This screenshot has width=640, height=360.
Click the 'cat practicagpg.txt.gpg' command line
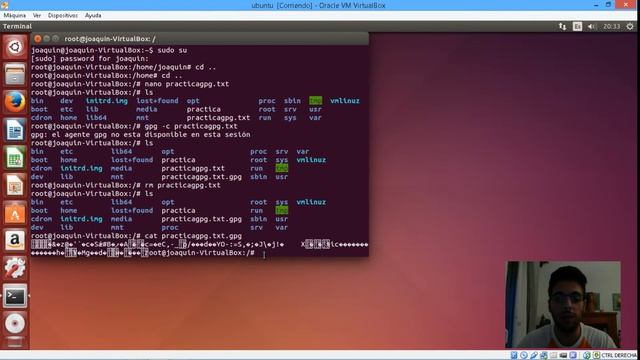(136, 236)
